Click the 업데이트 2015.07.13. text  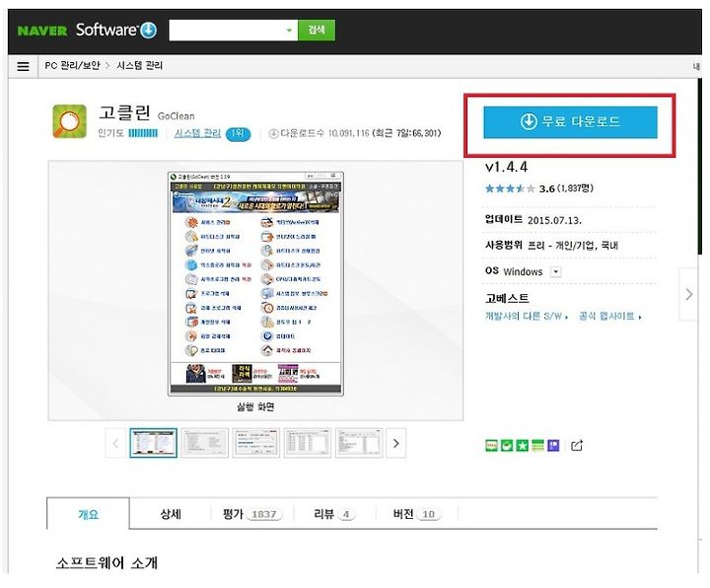click(532, 220)
